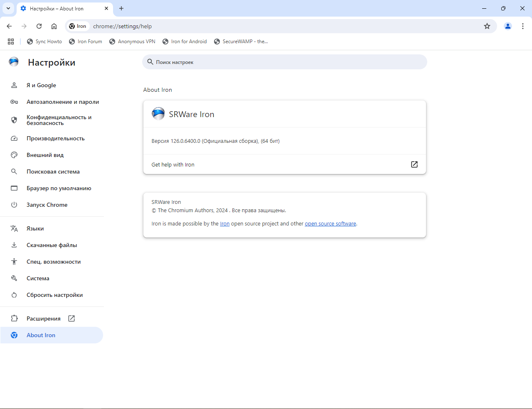The height and width of the screenshot is (409, 532).
Task: Open the tab search dropdown arrow
Action: pyautogui.click(x=8, y=8)
